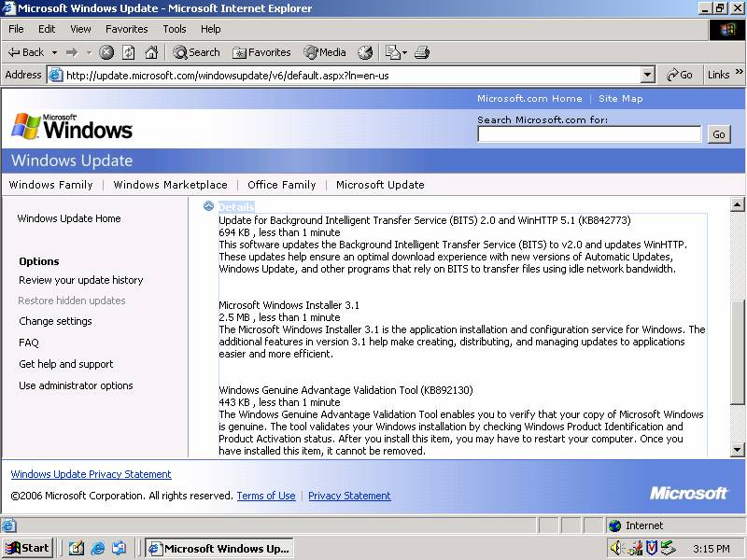Image resolution: width=747 pixels, height=560 pixels.
Task: Refresh the page with the Refresh icon
Action: pyautogui.click(x=129, y=52)
